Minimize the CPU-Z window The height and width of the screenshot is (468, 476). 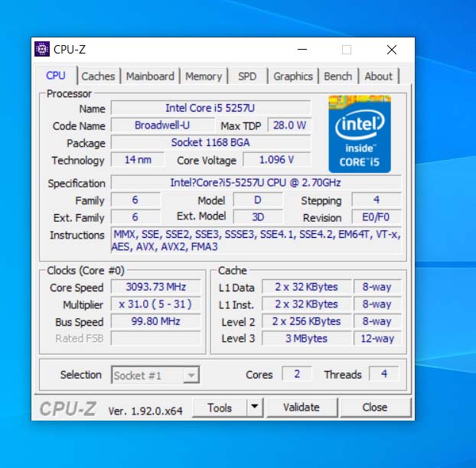[x=302, y=50]
